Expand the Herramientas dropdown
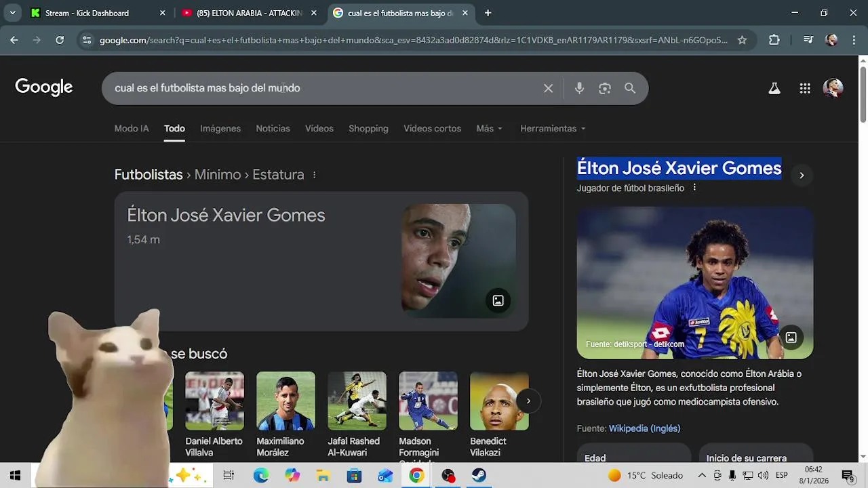 pos(553,129)
